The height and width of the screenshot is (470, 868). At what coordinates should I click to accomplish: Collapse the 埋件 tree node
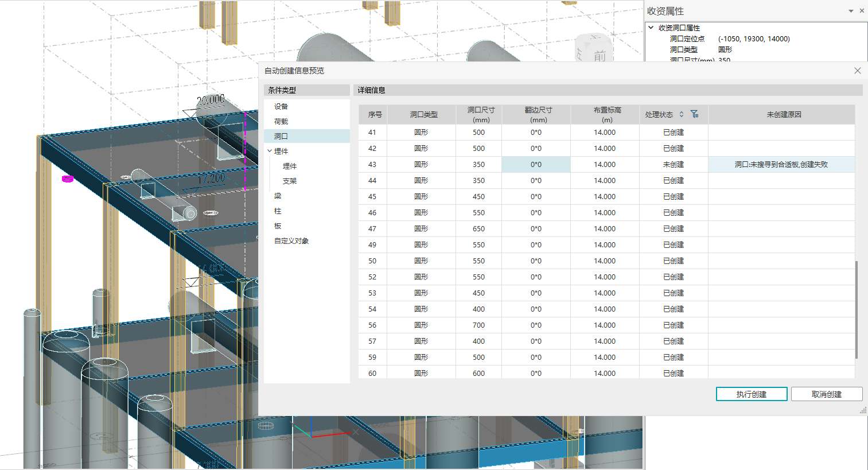point(270,151)
